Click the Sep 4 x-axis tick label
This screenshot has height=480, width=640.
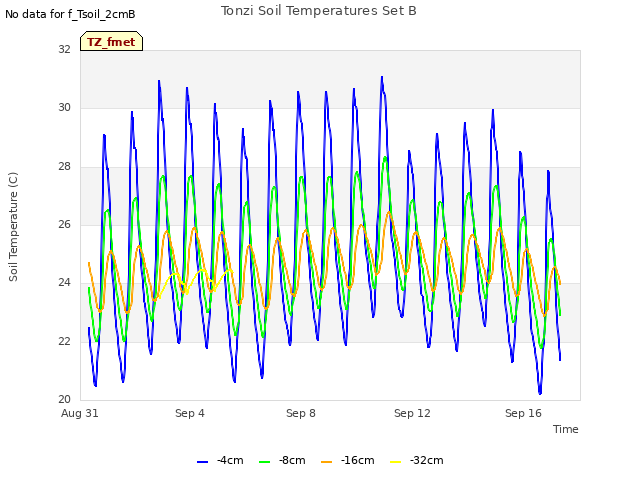(190, 413)
